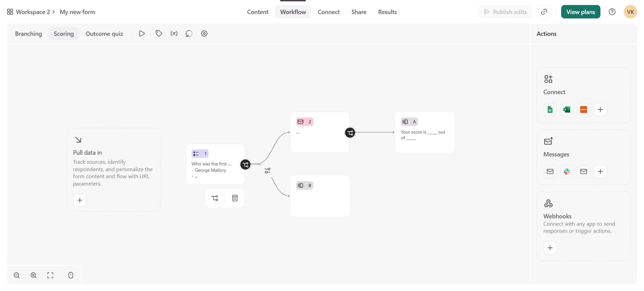Image resolution: width=644 pixels, height=291 pixels.
Task: Click the Slack message icon
Action: pos(567,171)
